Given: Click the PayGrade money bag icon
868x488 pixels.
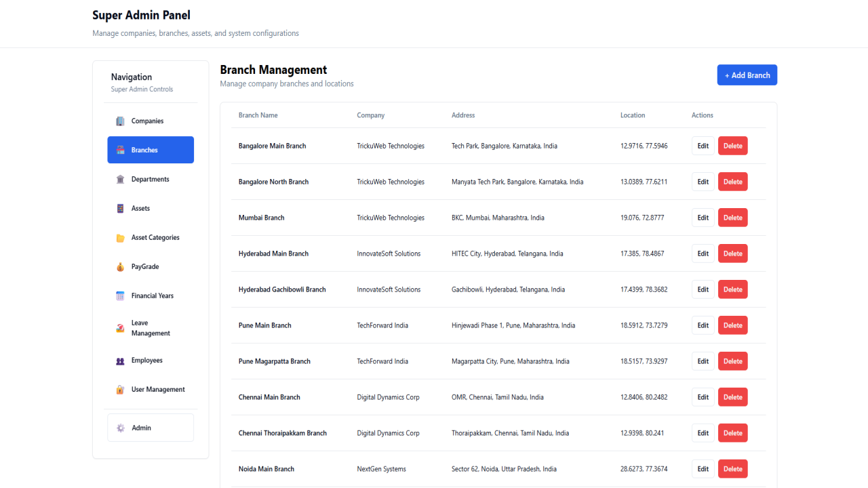Looking at the screenshot, I should (x=120, y=267).
